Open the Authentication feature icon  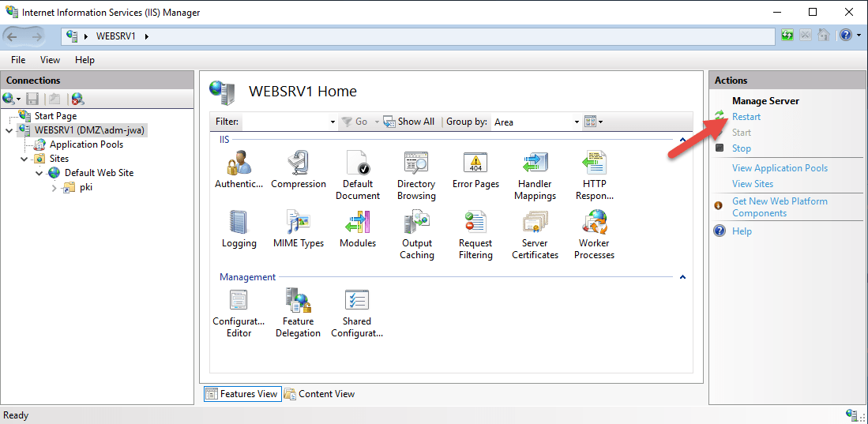[x=239, y=164]
